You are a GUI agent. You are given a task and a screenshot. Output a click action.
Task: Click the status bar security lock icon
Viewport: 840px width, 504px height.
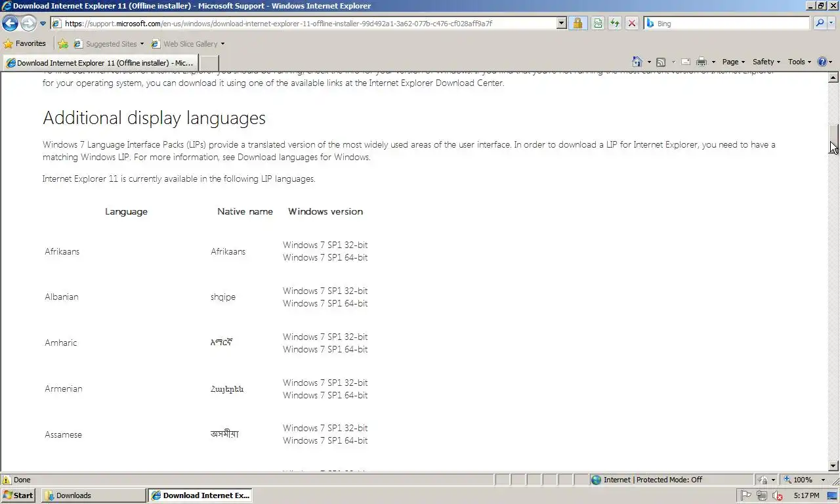coord(763,480)
